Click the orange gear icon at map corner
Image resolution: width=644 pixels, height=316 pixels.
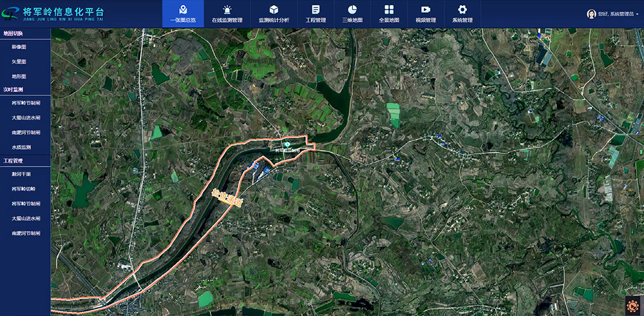pos(634,306)
